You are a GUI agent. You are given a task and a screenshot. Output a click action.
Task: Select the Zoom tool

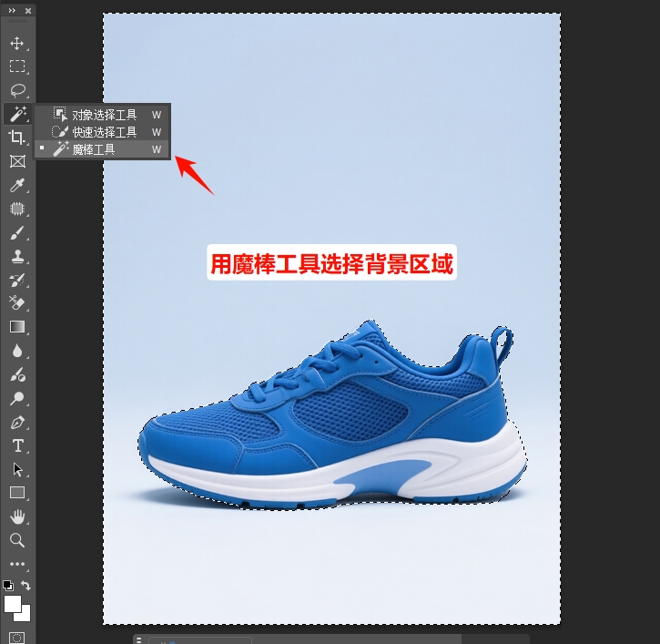pos(17,540)
